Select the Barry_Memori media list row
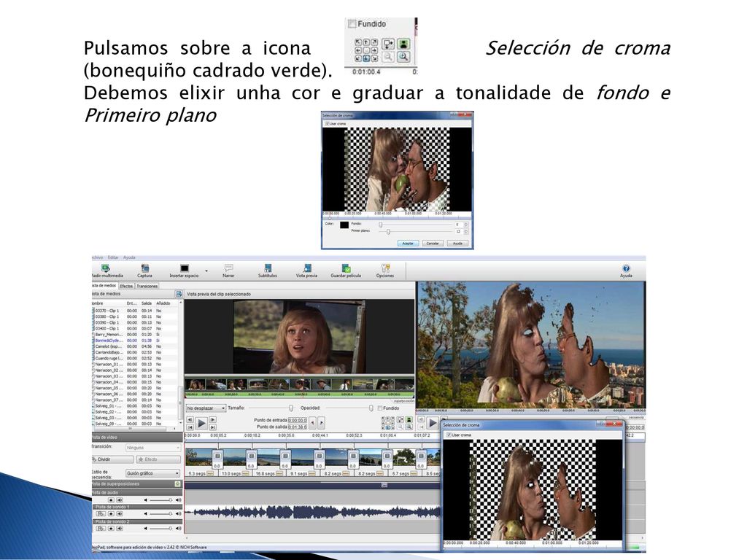 [135, 334]
